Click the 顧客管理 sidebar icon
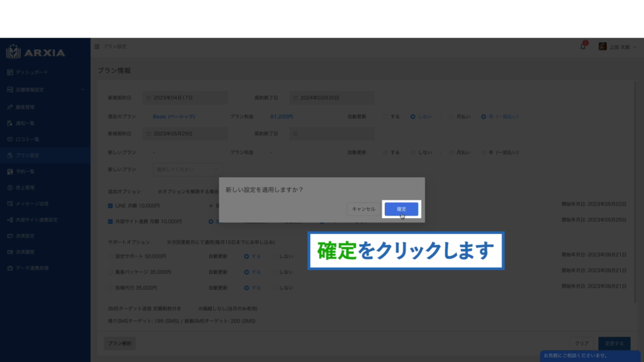 click(x=10, y=107)
